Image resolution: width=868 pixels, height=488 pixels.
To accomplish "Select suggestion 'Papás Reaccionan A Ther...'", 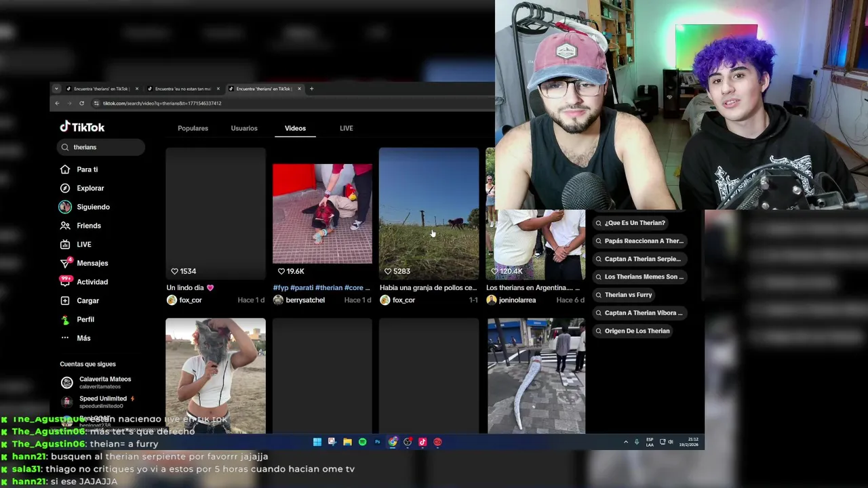I will coord(639,241).
